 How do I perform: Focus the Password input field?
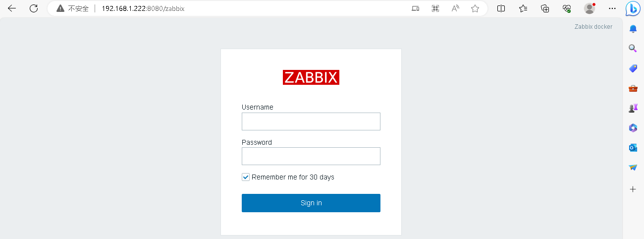311,156
